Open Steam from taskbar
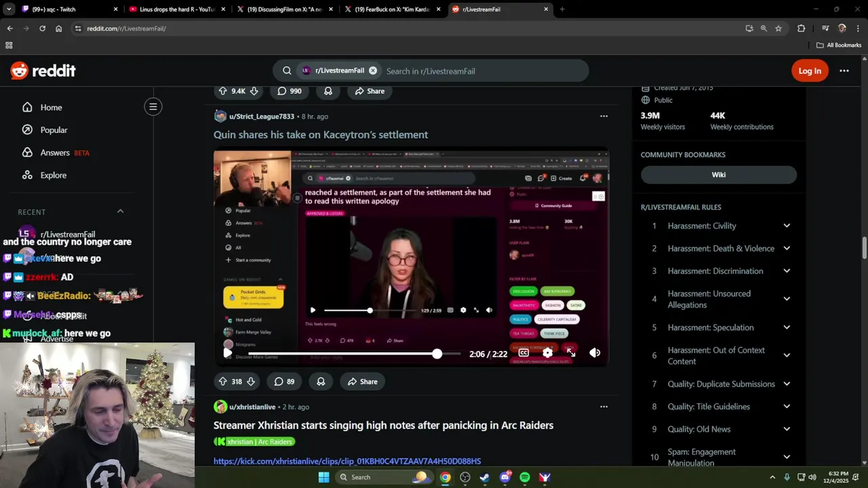 485,477
